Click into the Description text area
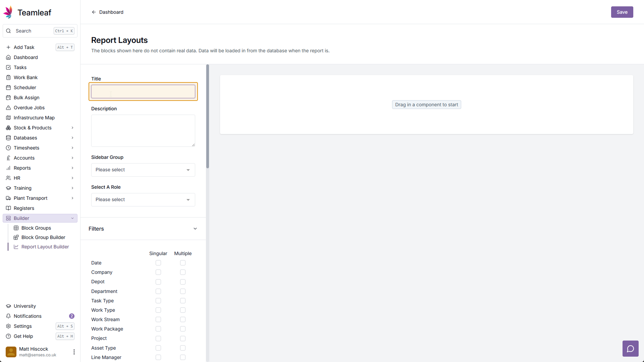 coord(143,131)
